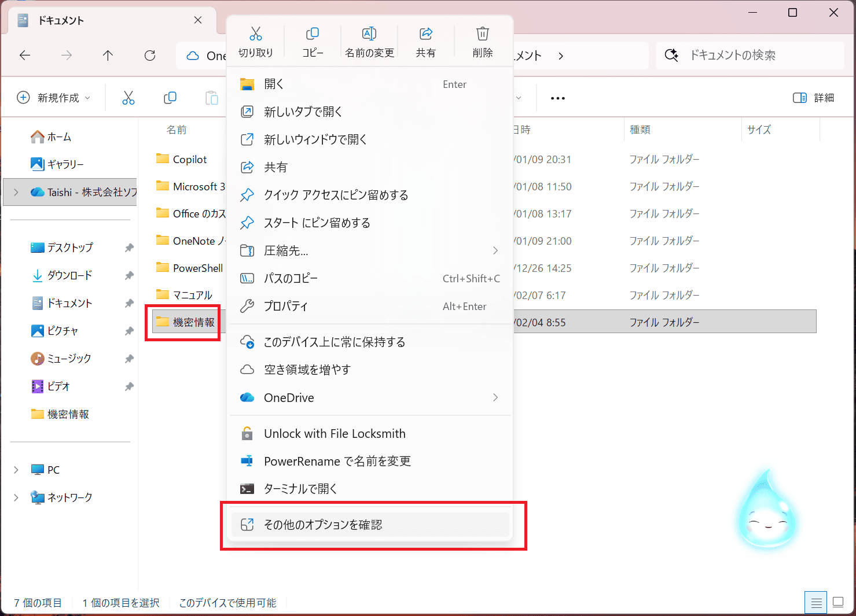856x616 pixels.
Task: Expand the PC tree node
Action: coord(16,470)
